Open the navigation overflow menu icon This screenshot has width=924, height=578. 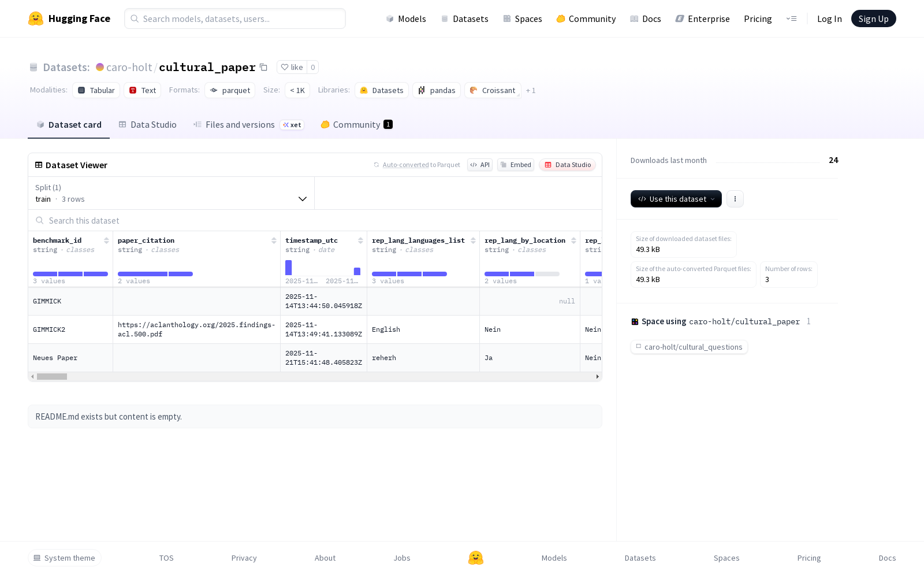[791, 18]
